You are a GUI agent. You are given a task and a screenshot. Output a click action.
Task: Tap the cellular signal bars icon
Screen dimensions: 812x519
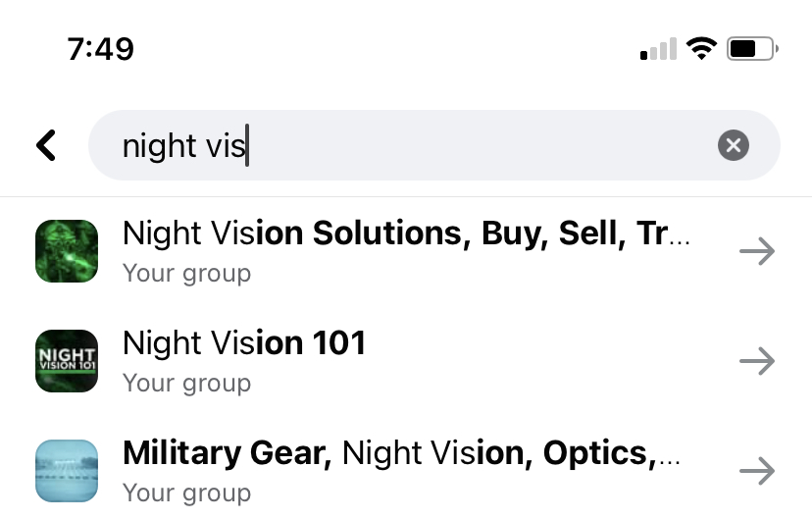tap(658, 49)
